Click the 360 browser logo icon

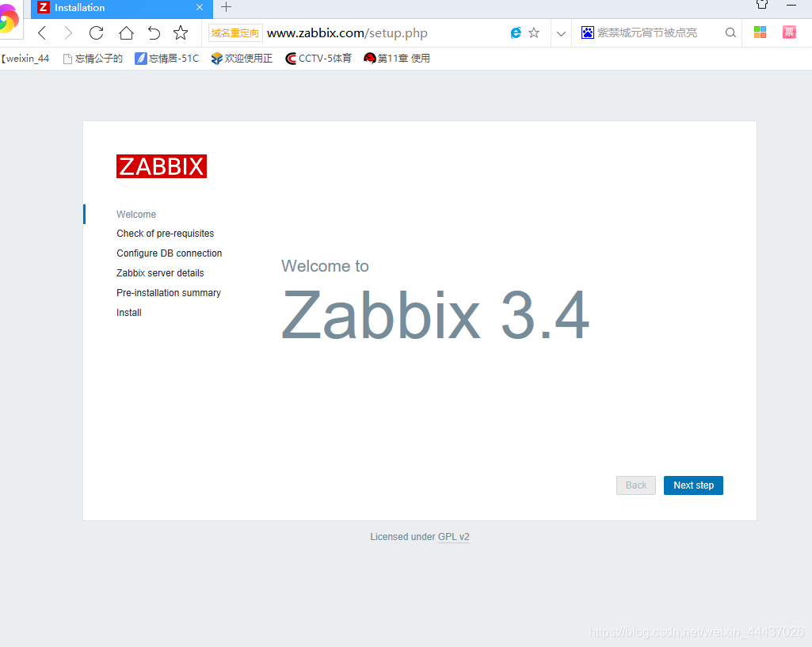pyautogui.click(x=10, y=21)
